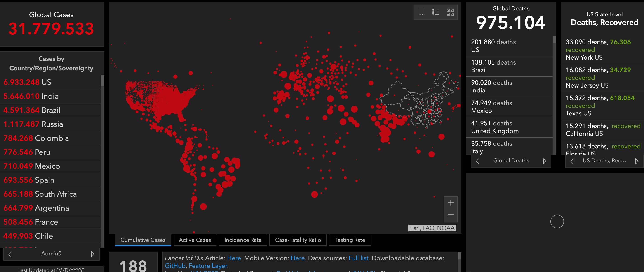Go back from the US Deaths panel

(572, 161)
